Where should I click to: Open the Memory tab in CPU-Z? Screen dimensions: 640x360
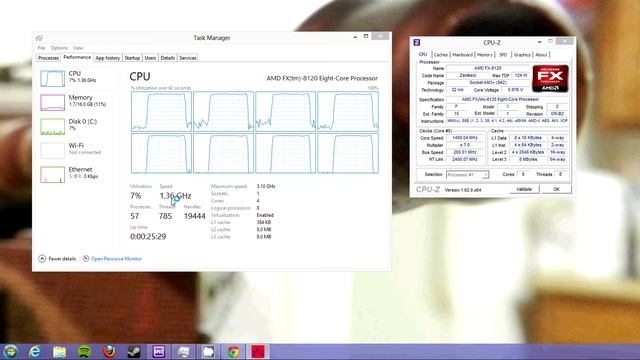pos(484,55)
